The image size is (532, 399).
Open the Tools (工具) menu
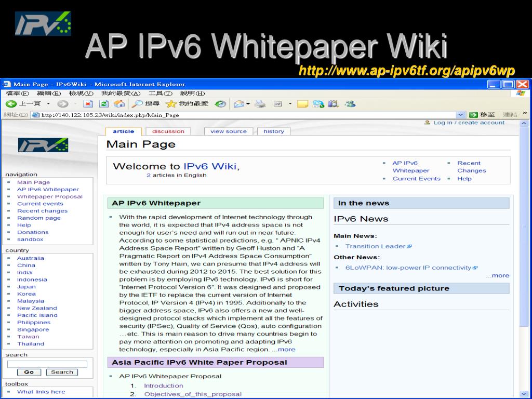coord(161,94)
